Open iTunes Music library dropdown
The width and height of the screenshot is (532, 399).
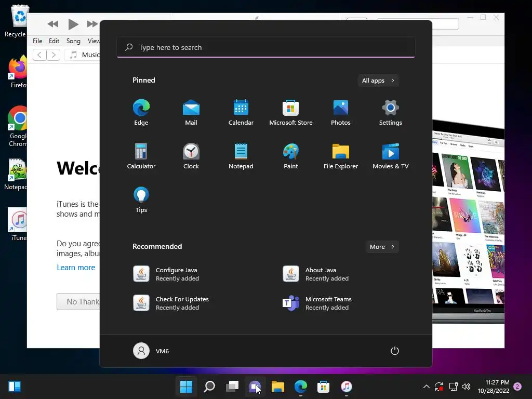(83, 55)
